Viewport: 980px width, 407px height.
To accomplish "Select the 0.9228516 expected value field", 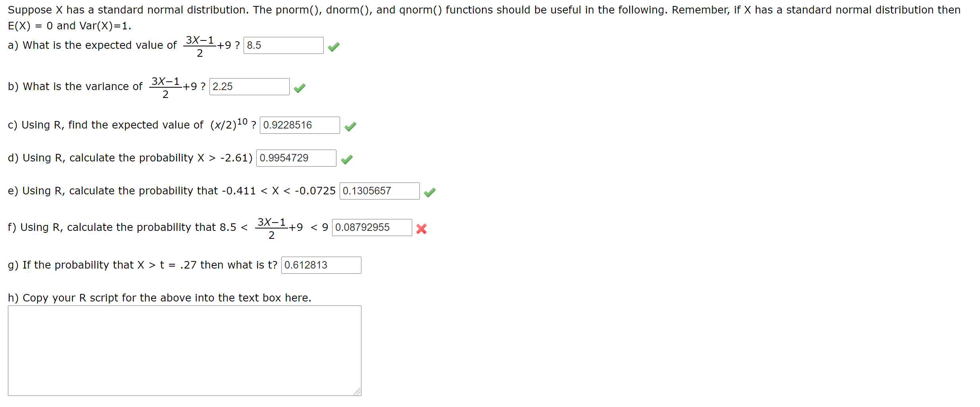I will (x=299, y=125).
